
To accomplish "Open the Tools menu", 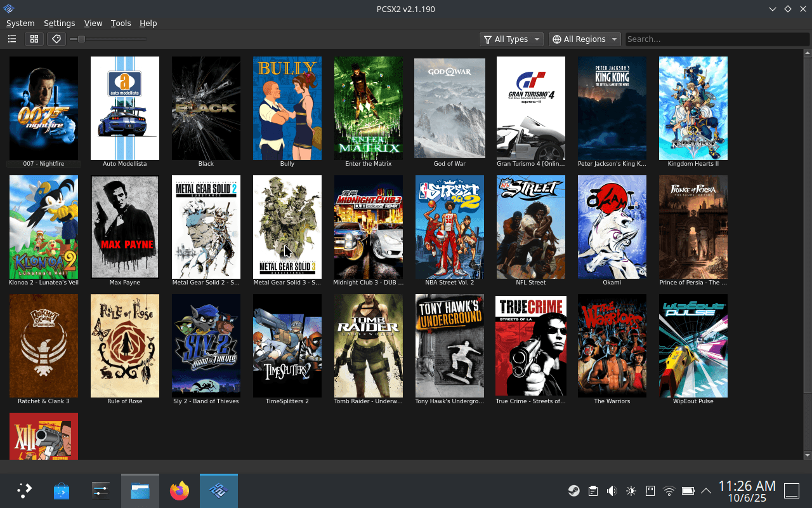I will click(x=121, y=23).
